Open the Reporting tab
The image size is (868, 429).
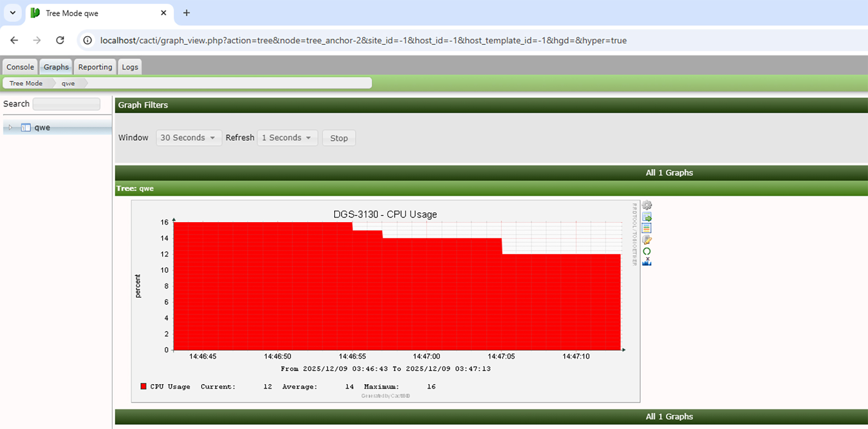[95, 67]
